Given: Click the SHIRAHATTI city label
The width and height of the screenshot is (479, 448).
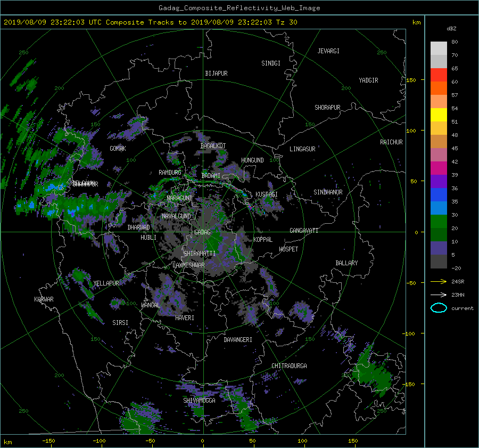Looking at the screenshot, I should click(200, 254).
